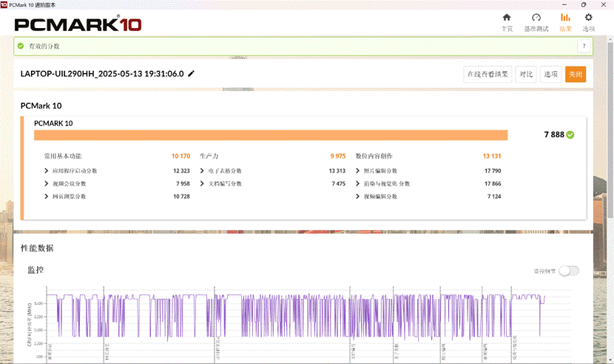Viewport: 614px width, 364px height.
Task: Click 在线查看结果 button
Action: pos(488,74)
